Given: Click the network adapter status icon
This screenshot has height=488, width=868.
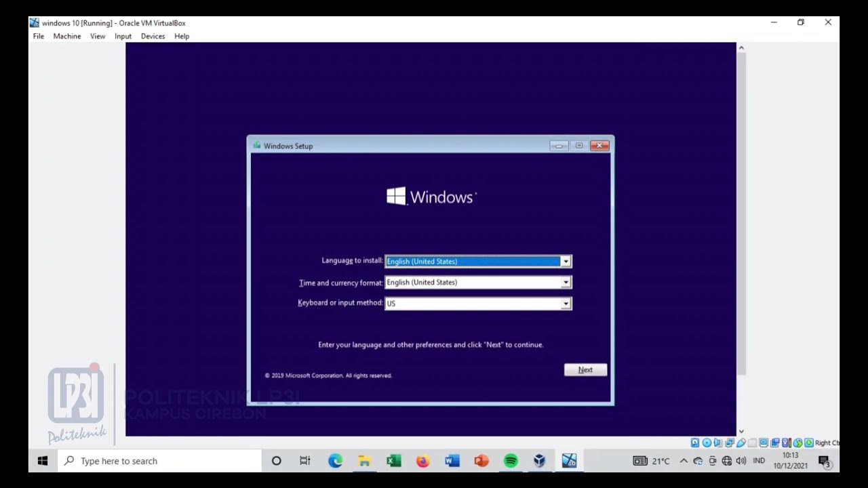Looking at the screenshot, I should [x=730, y=443].
